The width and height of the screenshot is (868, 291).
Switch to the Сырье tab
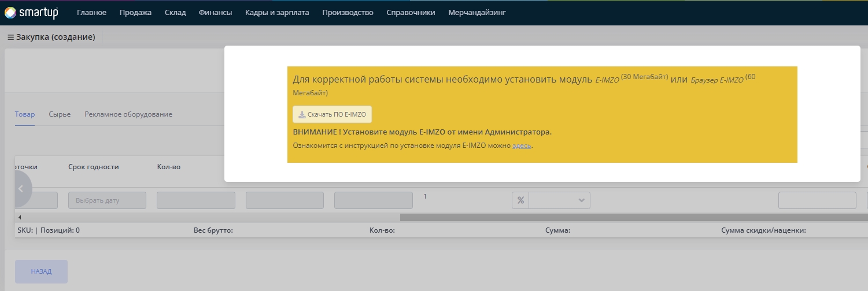click(60, 114)
